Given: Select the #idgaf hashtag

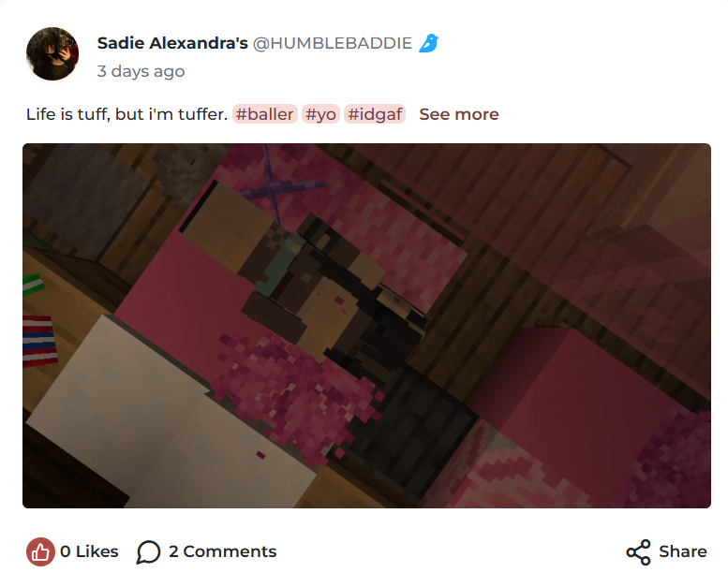Looking at the screenshot, I should (x=375, y=113).
